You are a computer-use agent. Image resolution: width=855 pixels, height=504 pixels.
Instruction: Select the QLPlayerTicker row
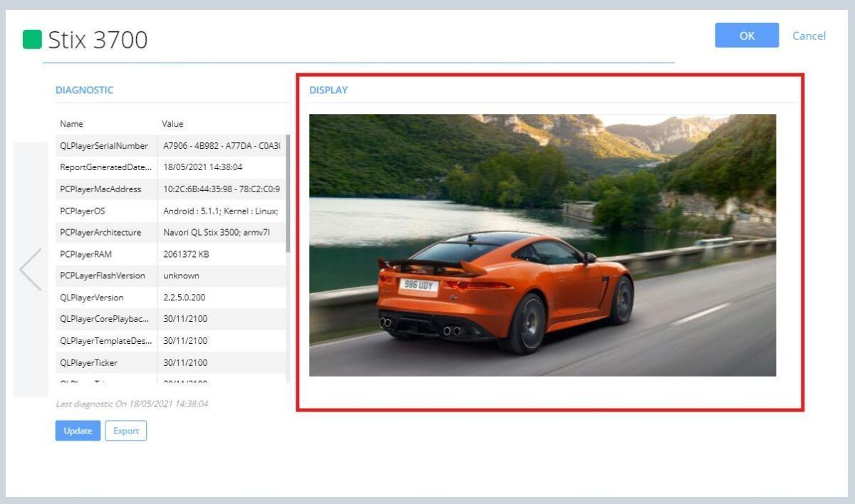(170, 362)
